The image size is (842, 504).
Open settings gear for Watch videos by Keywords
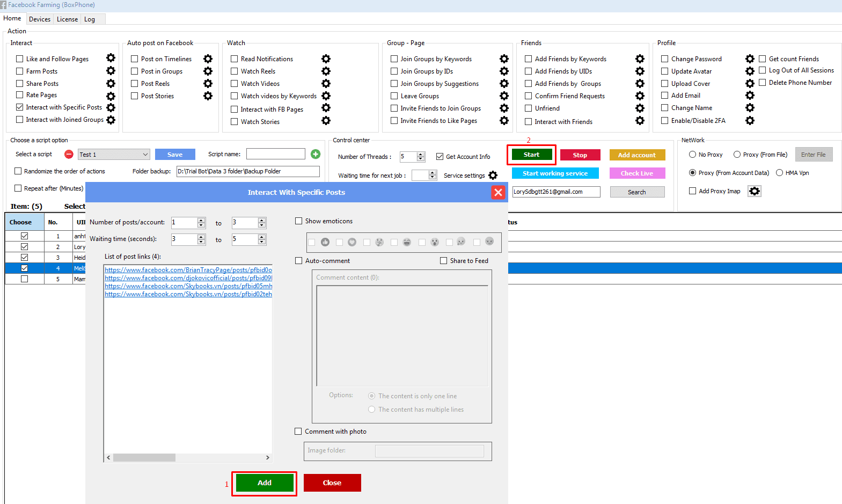326,96
